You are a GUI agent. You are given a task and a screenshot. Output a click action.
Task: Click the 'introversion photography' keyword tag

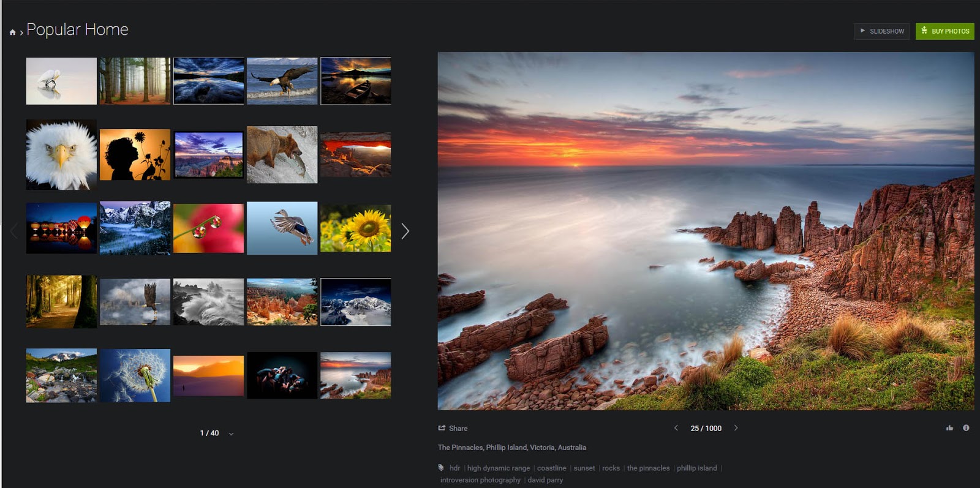[x=480, y=480]
